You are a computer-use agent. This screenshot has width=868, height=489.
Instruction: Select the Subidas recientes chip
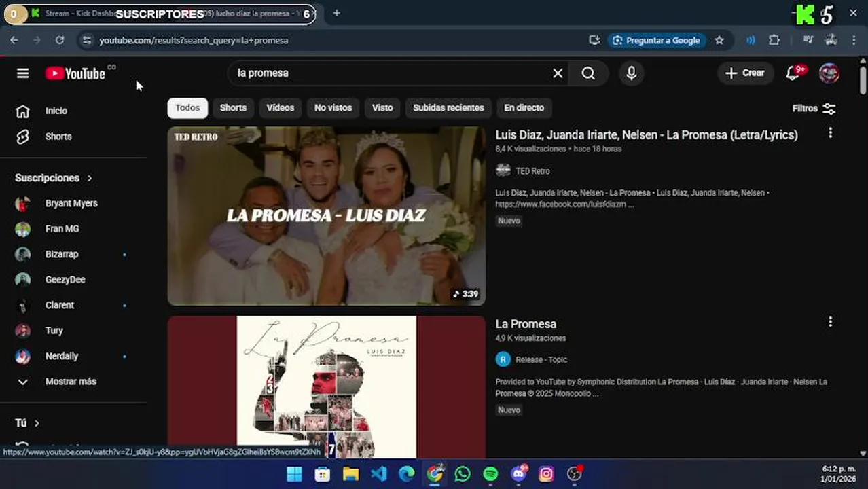448,108
